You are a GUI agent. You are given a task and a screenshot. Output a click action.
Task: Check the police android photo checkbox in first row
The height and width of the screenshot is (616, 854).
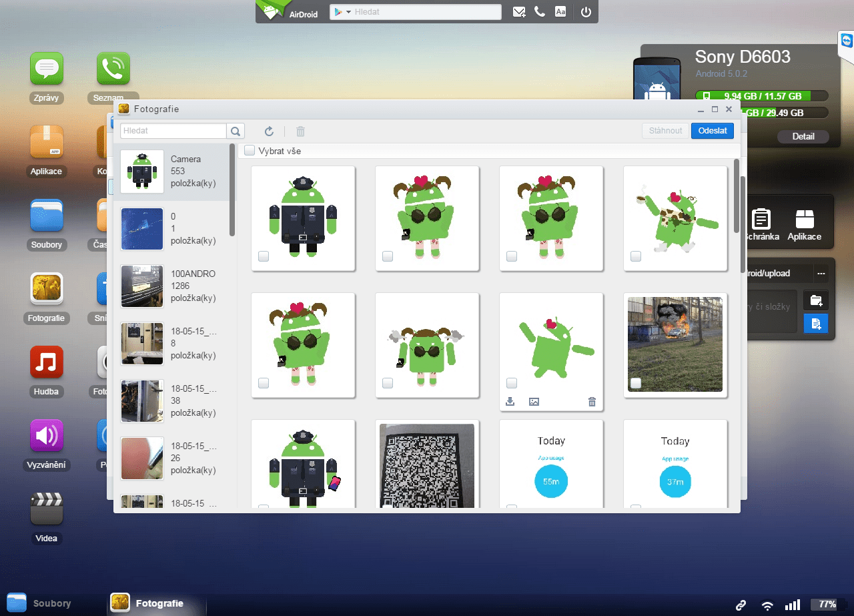[x=264, y=256]
